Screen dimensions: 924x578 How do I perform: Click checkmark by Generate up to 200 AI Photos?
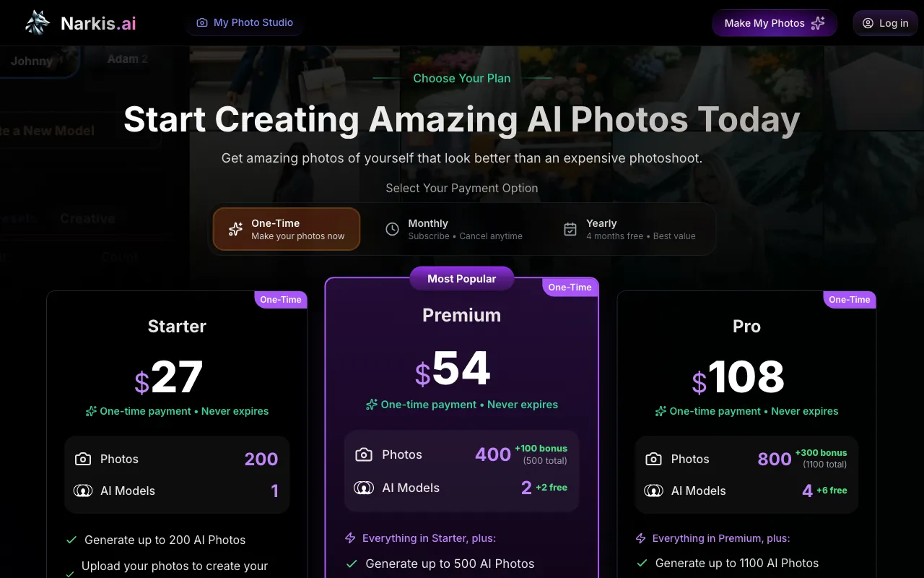pos(71,540)
